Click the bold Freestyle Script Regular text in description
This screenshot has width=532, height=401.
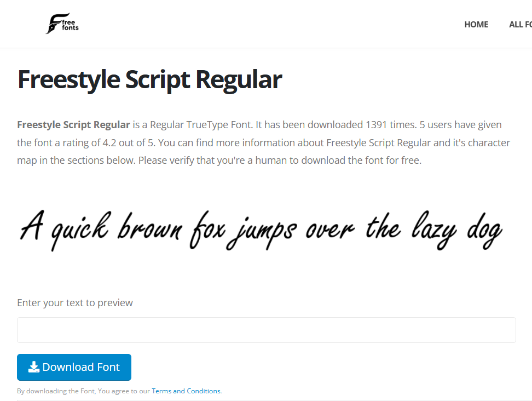click(x=73, y=125)
